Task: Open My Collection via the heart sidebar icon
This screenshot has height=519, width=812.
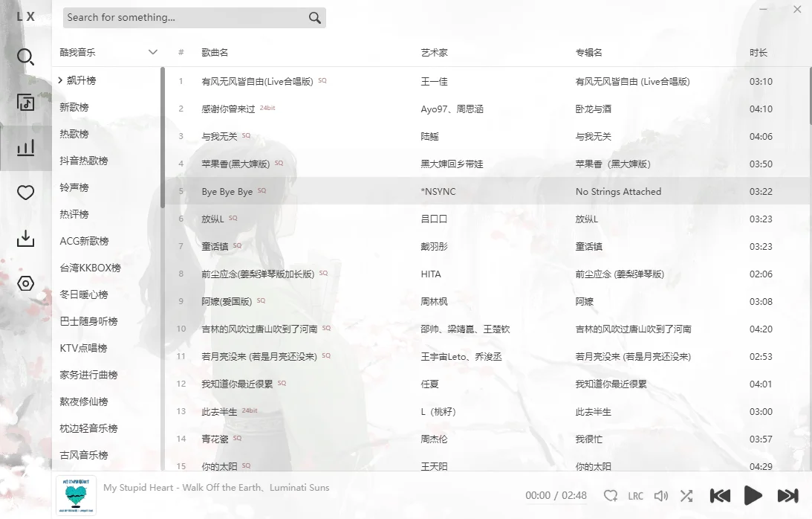Action: 26,193
